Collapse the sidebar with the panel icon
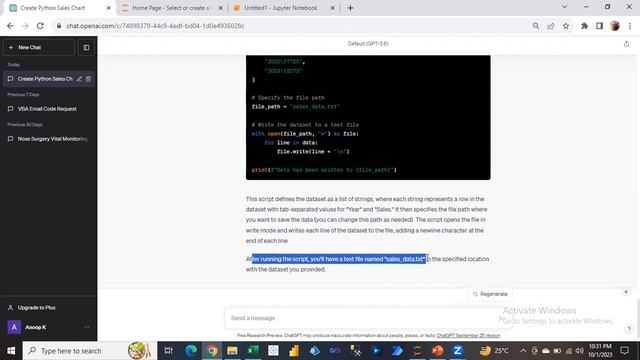The image size is (640, 360). click(86, 47)
